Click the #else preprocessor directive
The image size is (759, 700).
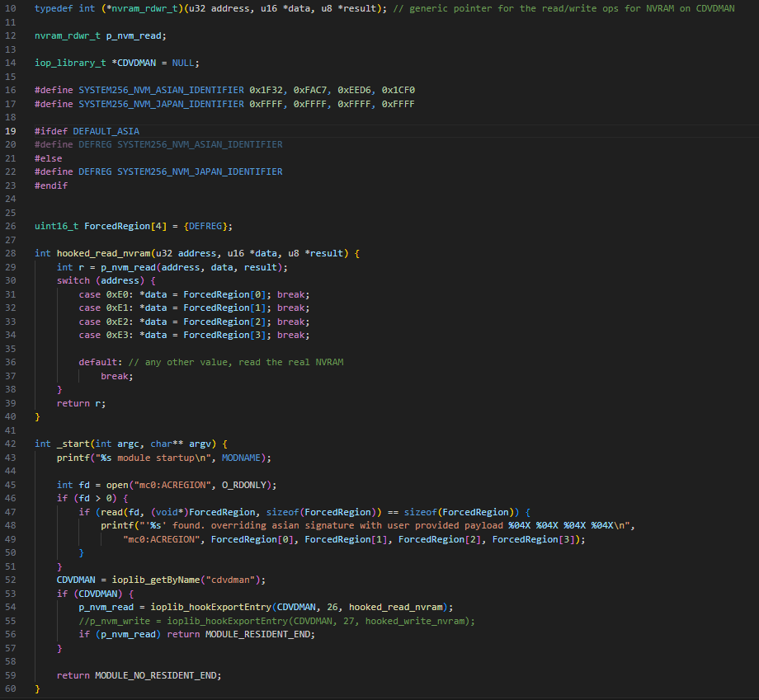pyautogui.click(x=49, y=158)
